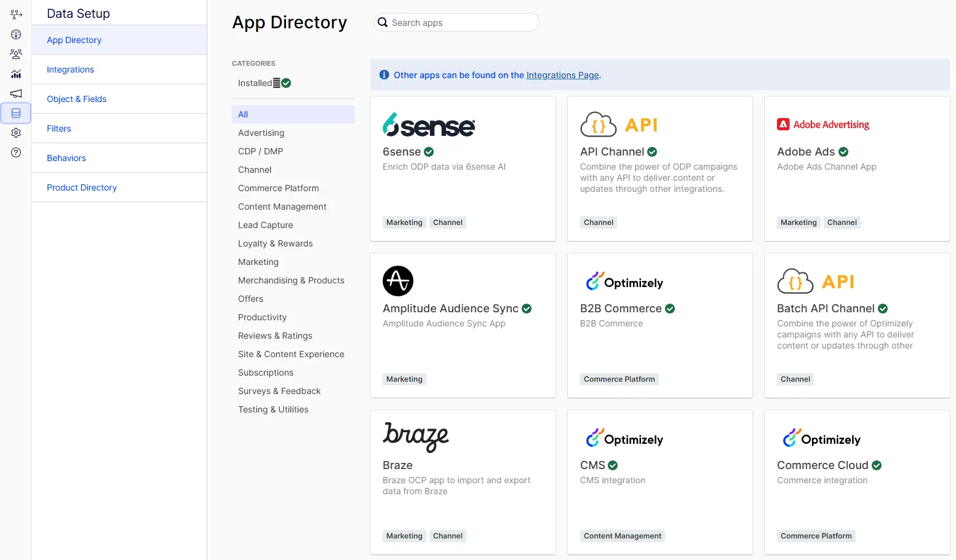Click the Braze logo

click(x=416, y=437)
